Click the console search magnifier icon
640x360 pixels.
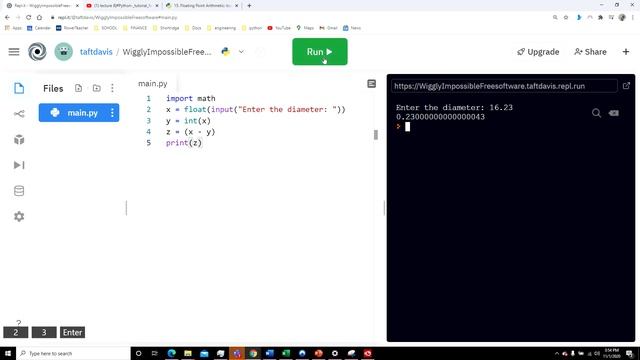[x=596, y=113]
